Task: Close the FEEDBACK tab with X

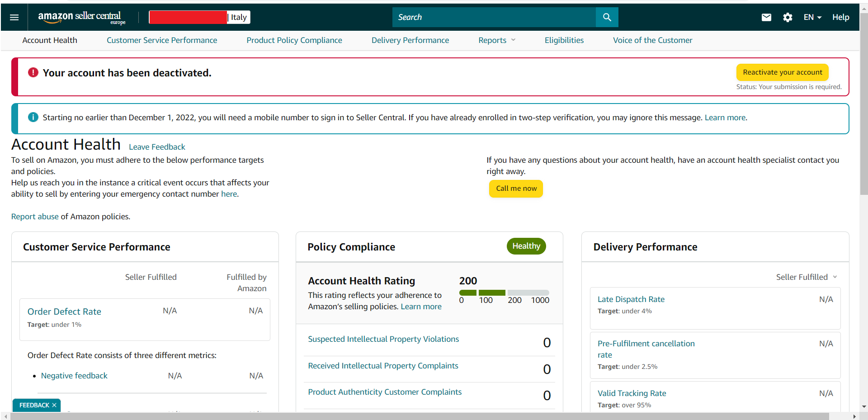Action: pos(54,405)
